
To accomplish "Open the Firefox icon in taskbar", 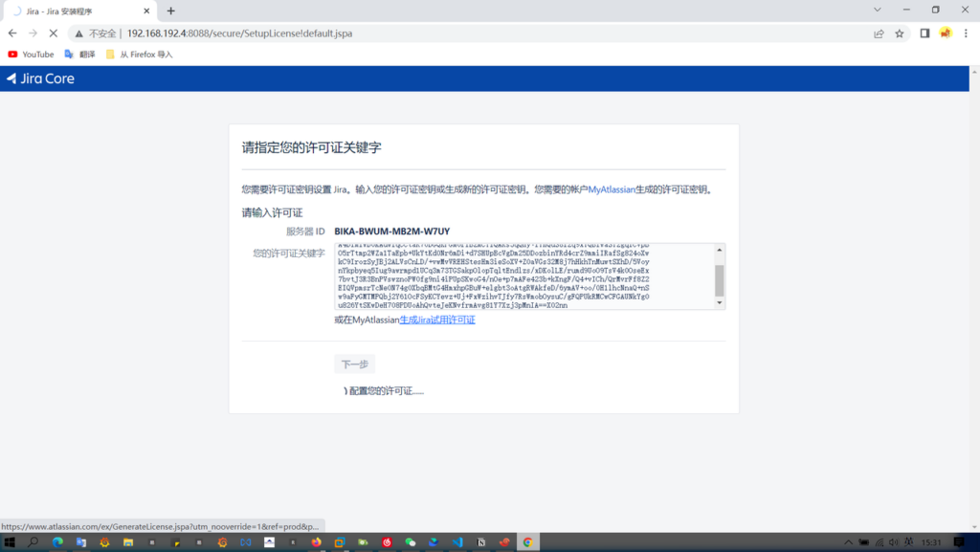I will tap(316, 542).
